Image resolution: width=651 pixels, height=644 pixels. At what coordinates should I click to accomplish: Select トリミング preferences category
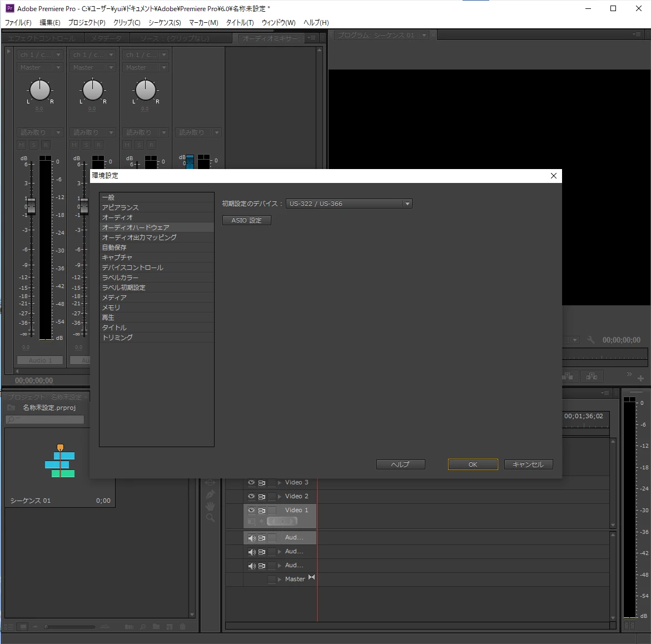[x=157, y=337]
